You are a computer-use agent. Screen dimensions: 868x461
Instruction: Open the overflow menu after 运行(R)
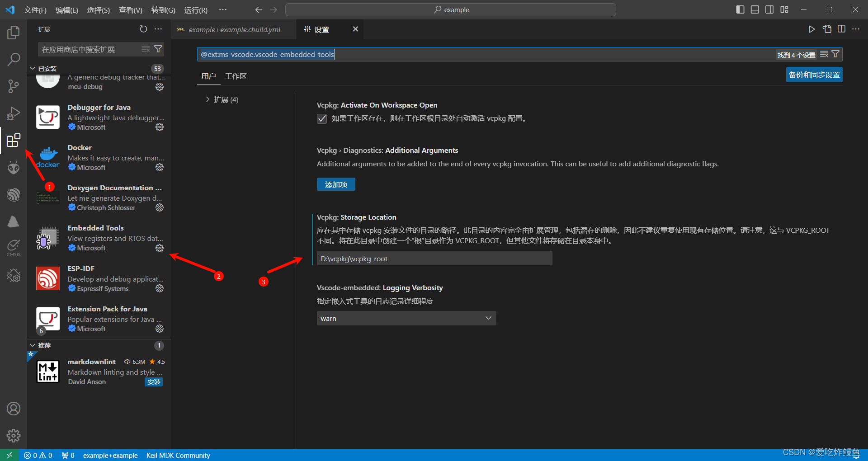coord(223,9)
